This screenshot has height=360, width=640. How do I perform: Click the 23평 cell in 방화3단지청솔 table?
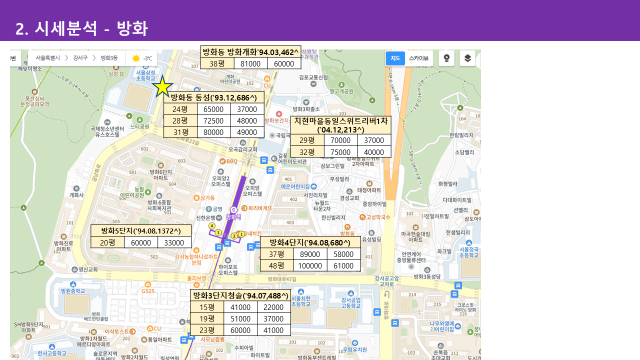[x=207, y=330]
